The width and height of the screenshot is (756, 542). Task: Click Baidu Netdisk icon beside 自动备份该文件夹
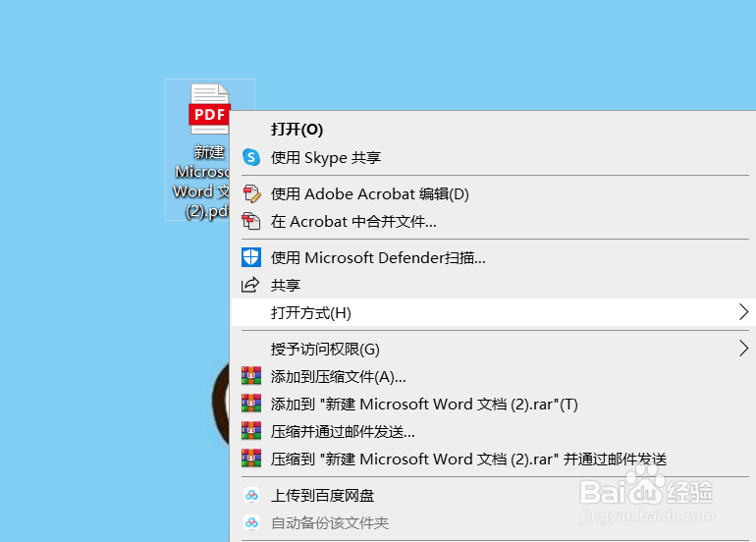coord(251,522)
